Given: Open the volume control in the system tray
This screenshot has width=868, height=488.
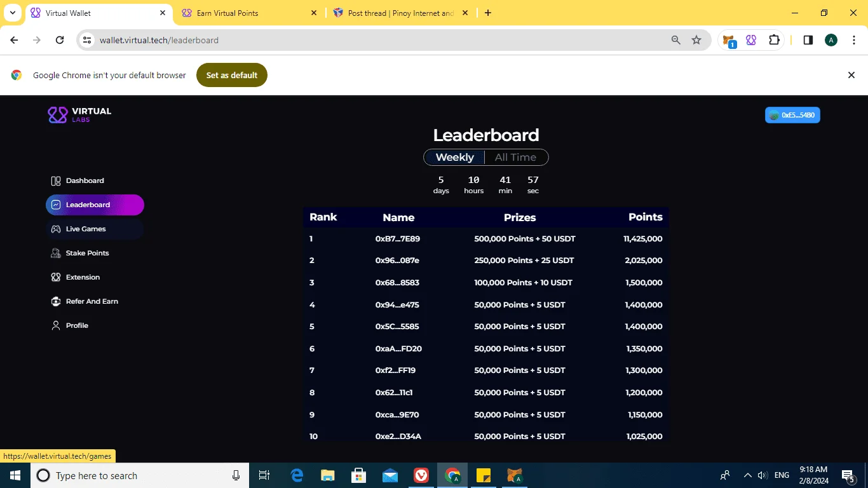Looking at the screenshot, I should click(x=763, y=475).
